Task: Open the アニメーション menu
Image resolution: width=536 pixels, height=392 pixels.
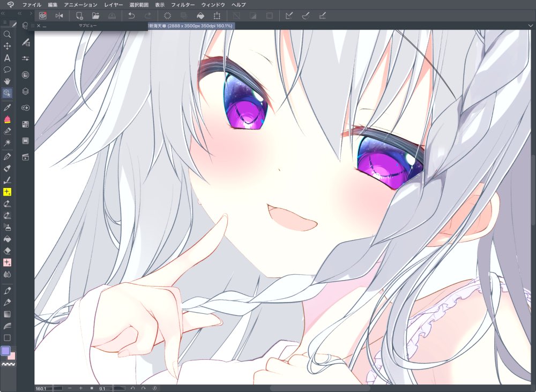Action: 81,5
